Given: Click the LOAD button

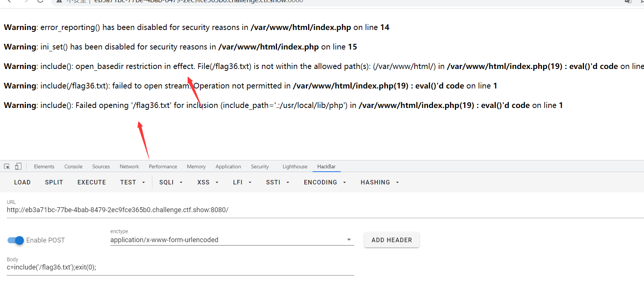Looking at the screenshot, I should pos(23,182).
